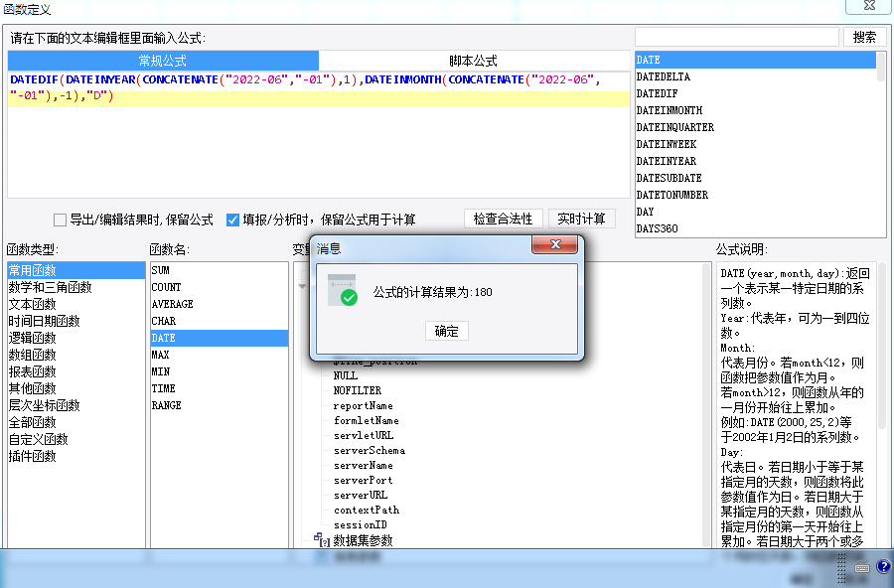
Task: Select servletURL variable in tree
Action: (364, 435)
